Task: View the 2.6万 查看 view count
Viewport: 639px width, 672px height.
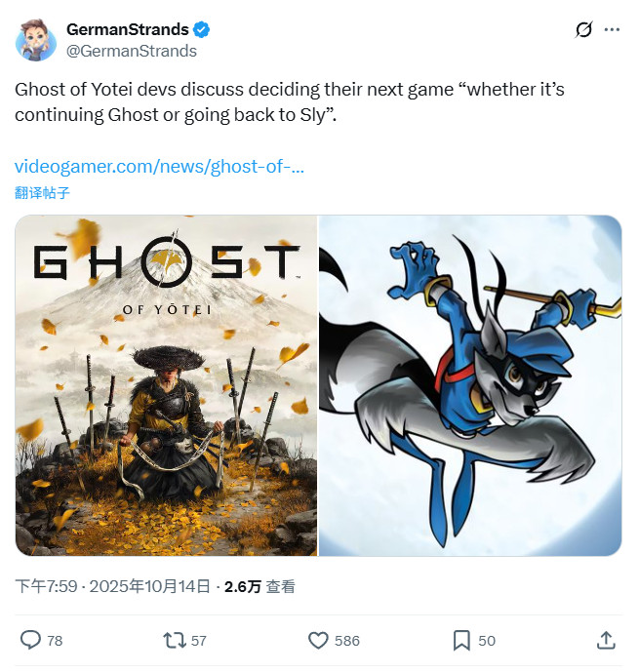Action: (260, 586)
